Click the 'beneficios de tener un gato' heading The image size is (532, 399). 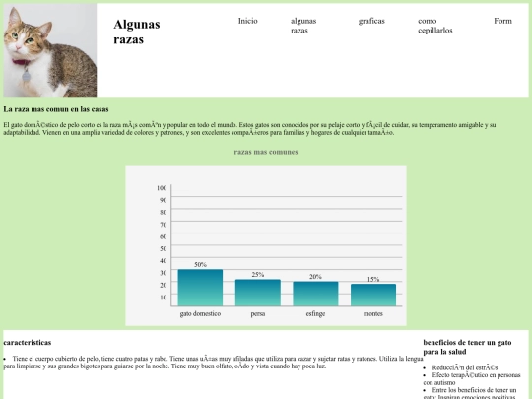coord(467,347)
